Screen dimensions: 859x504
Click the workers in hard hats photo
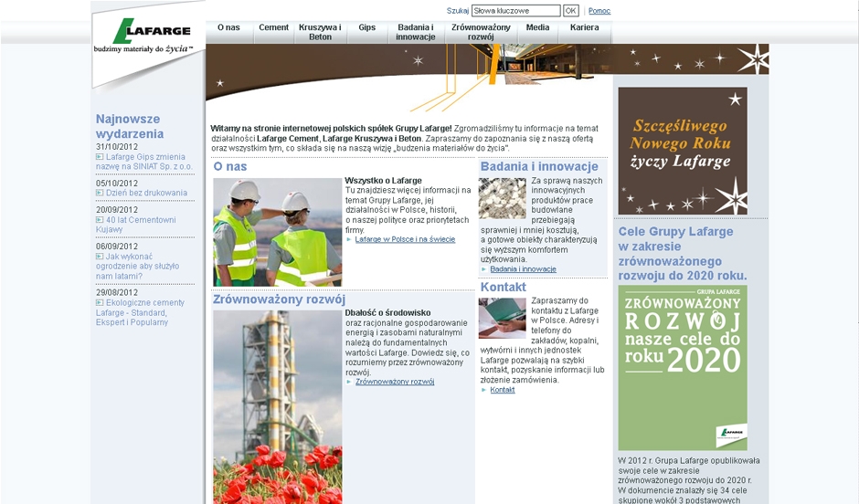277,232
